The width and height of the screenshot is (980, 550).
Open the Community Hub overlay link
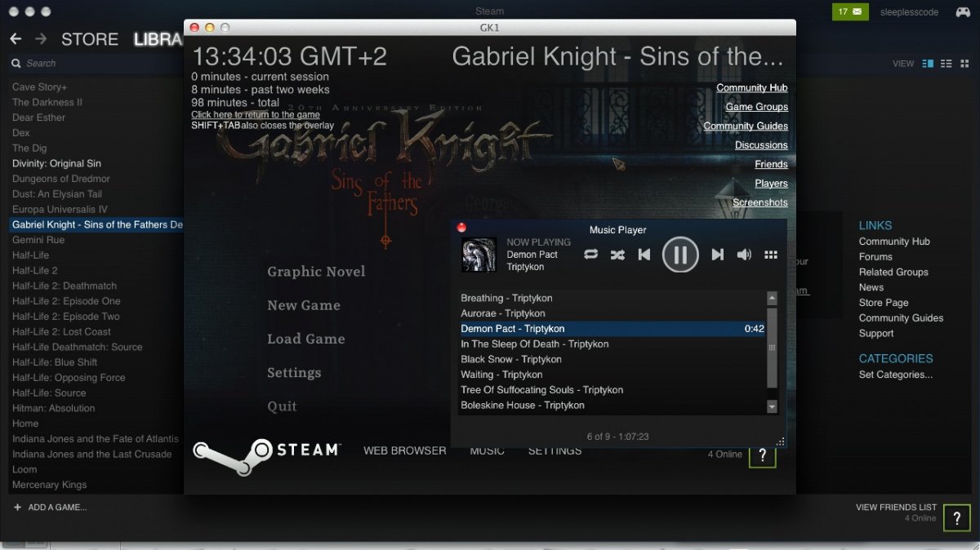pos(751,87)
